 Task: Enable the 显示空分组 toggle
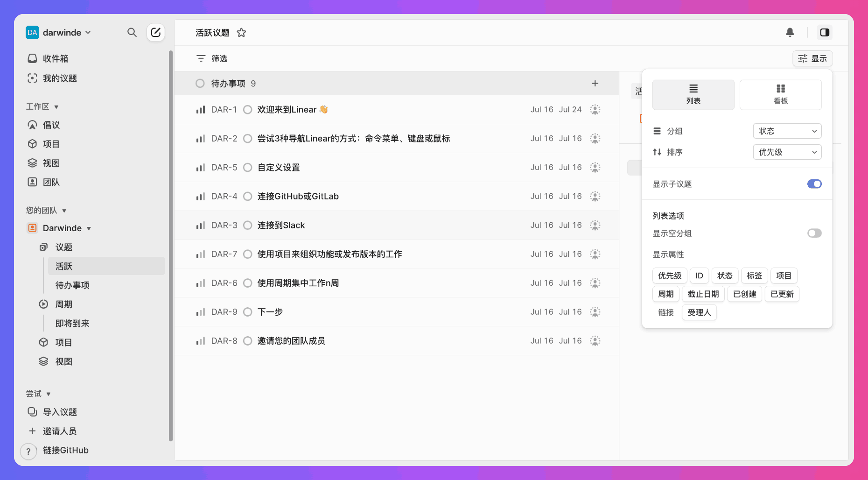click(814, 233)
